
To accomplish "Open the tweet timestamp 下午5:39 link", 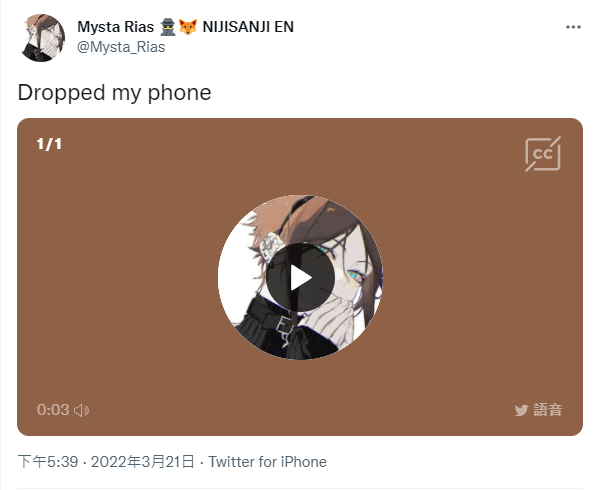I will (48, 462).
